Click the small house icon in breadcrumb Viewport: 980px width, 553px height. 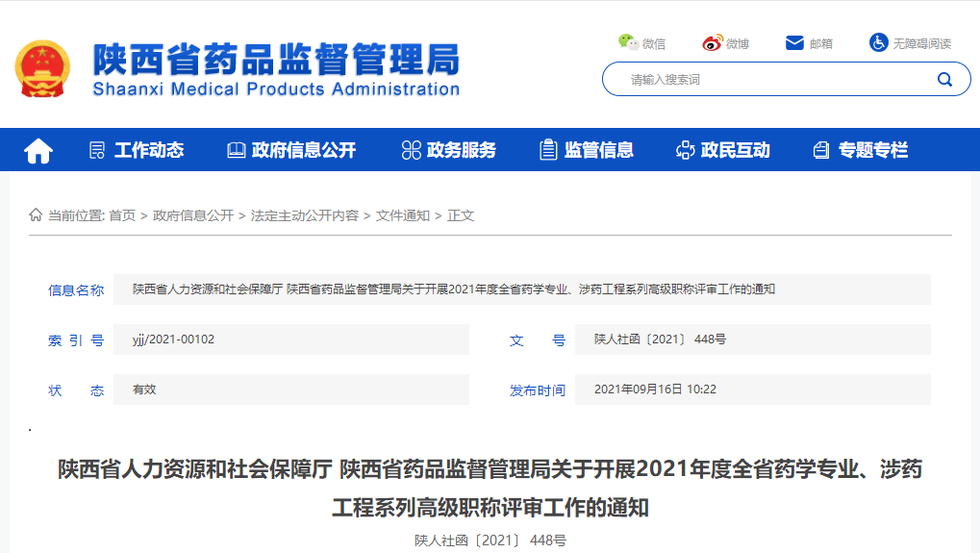point(36,214)
